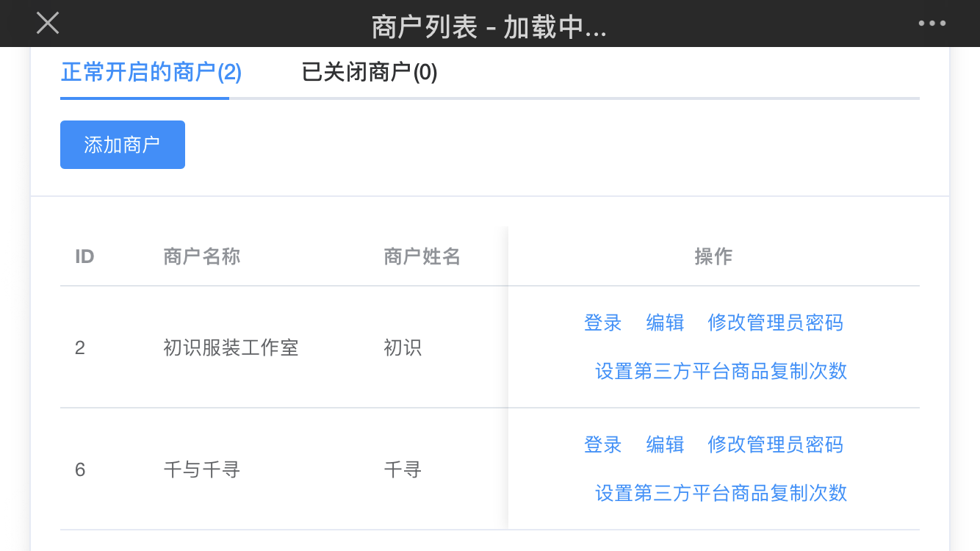Click 编辑 for 千与千寻
The image size is (980, 551).
click(x=665, y=444)
